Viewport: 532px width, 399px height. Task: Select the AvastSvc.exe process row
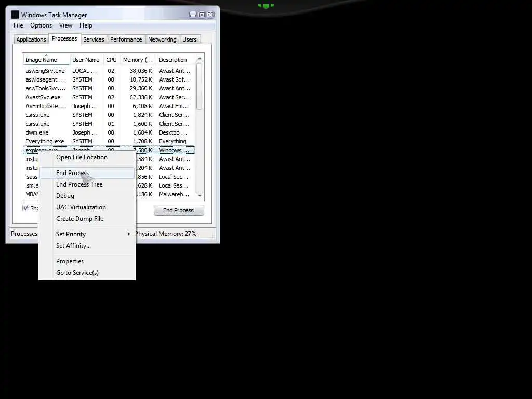(109, 97)
